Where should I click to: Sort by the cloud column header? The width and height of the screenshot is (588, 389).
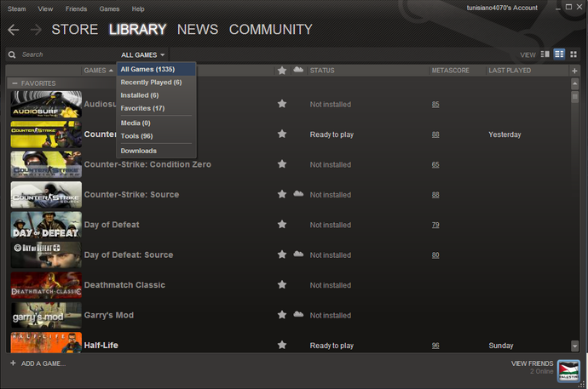pyautogui.click(x=298, y=70)
